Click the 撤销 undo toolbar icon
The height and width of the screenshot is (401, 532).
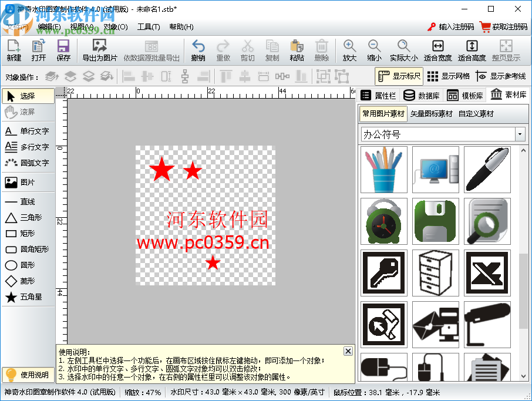pyautogui.click(x=198, y=50)
